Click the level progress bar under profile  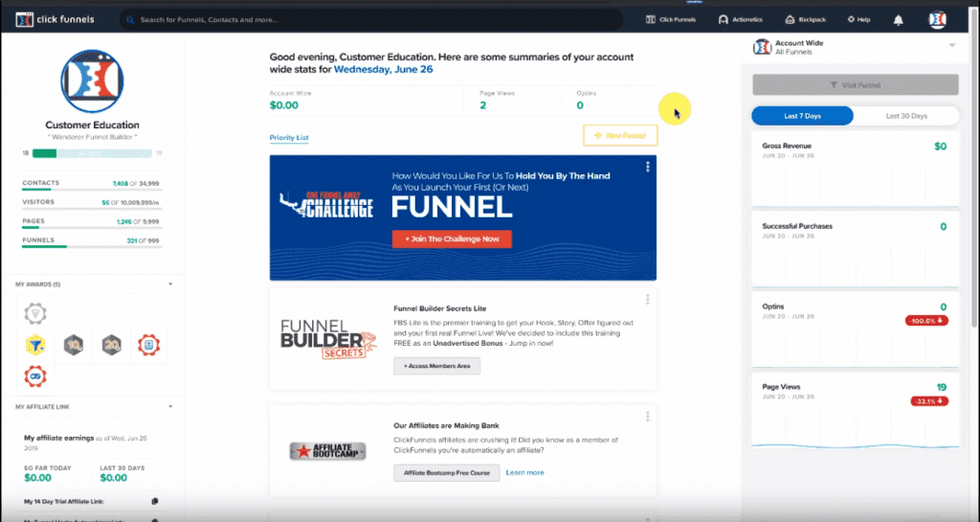(92, 153)
